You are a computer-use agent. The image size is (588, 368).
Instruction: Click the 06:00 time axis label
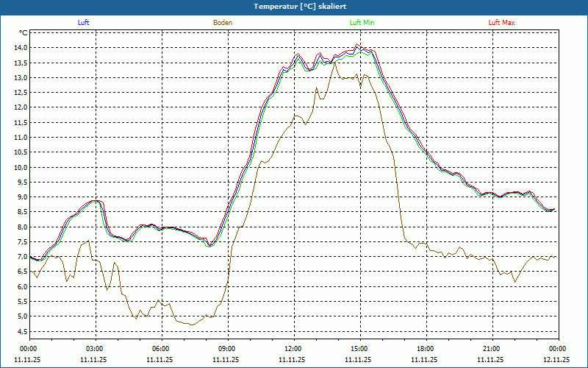(162, 349)
